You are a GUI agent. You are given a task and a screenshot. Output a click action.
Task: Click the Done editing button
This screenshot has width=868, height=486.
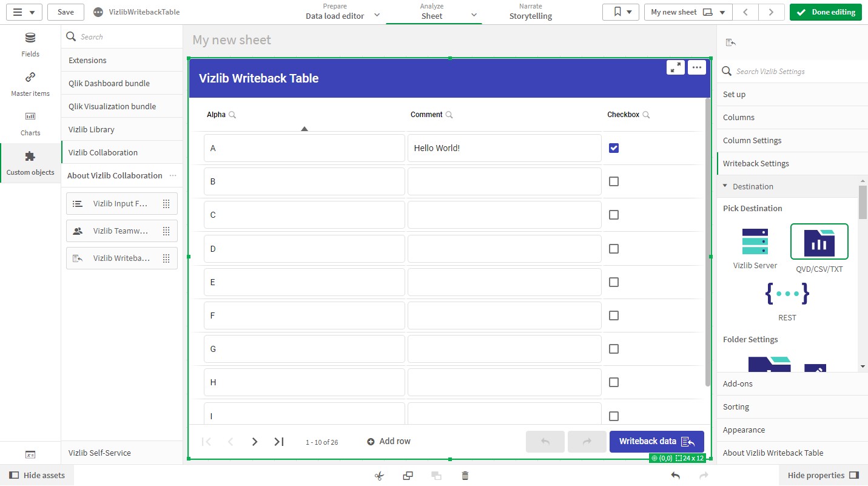click(826, 12)
